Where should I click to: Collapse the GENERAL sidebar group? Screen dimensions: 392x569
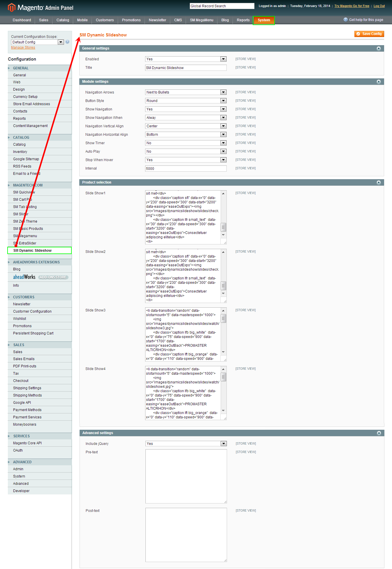pyautogui.click(x=40, y=68)
